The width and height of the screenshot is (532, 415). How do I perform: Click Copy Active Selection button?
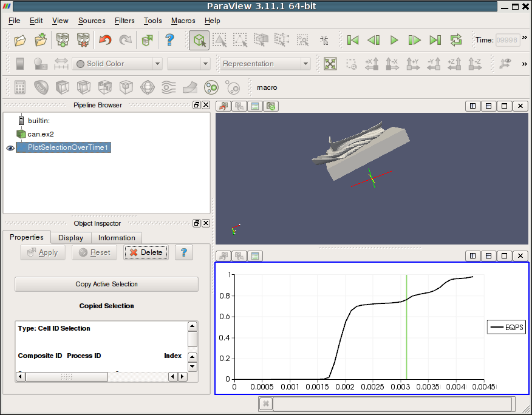(106, 284)
